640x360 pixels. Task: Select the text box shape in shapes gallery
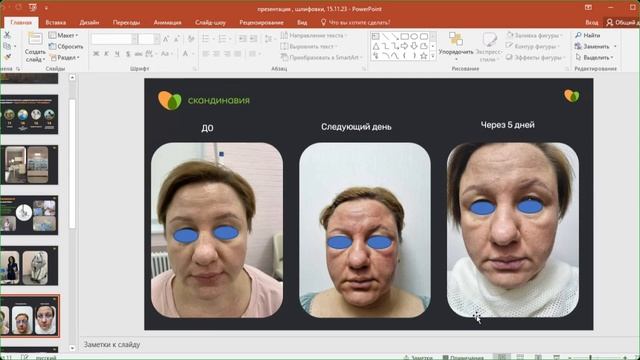(x=376, y=37)
